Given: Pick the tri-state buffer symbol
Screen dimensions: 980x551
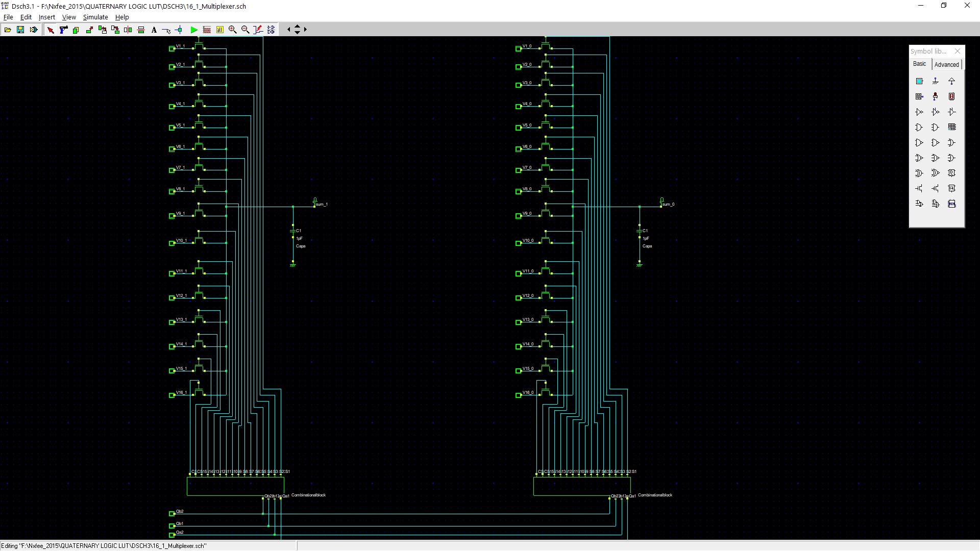Looking at the screenshot, I should [x=952, y=112].
